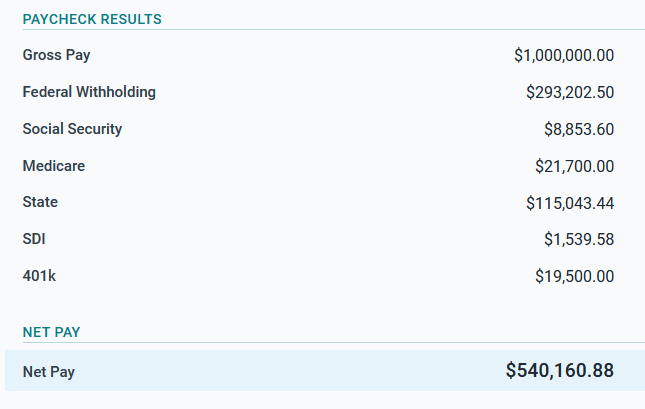Screen dimensions: 645x409
Task: Select the Social Security label
Action: 72,129
